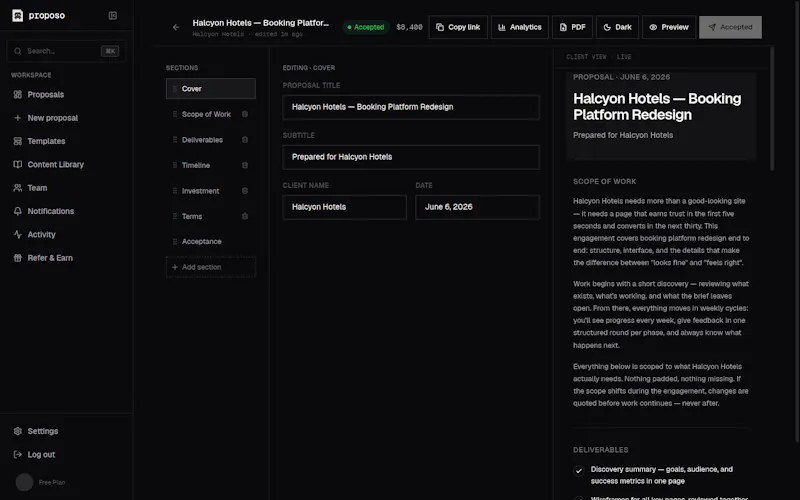Click the user avatar circle
Viewport: 800px width, 500px height.
(24, 482)
